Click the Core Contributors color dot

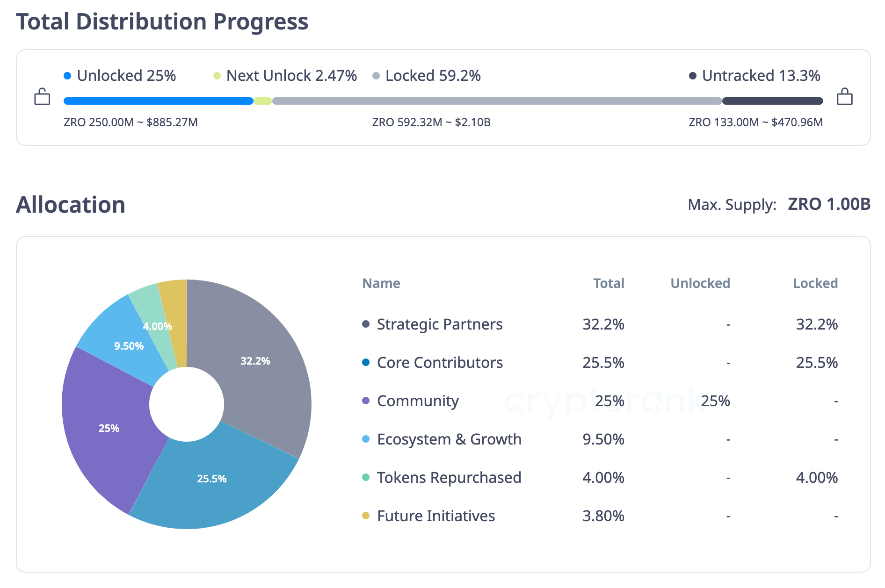click(x=366, y=362)
